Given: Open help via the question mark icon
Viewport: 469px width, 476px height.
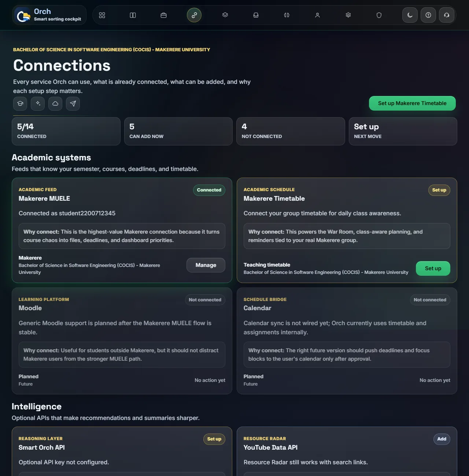Looking at the screenshot, I should (428, 15).
